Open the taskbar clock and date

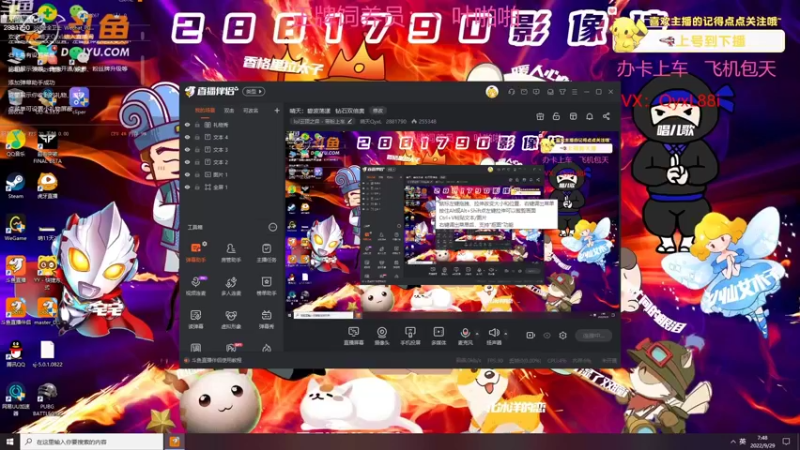pyautogui.click(x=763, y=441)
